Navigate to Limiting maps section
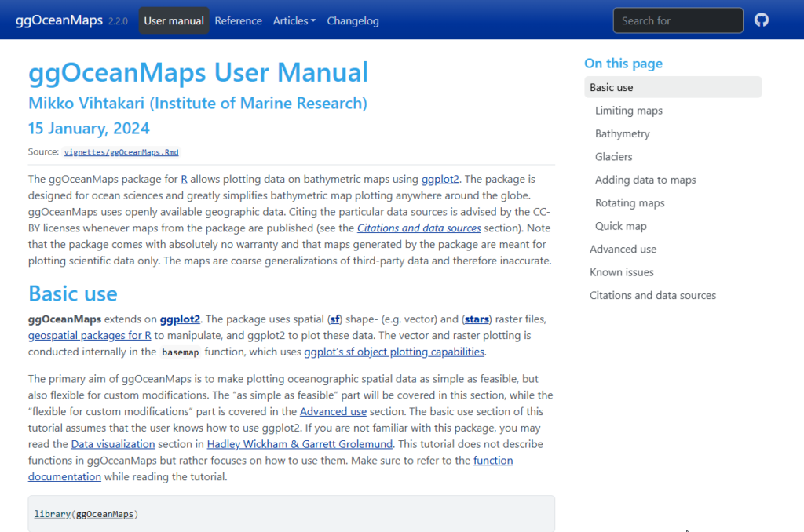Viewport: 804px width, 532px height. [628, 111]
